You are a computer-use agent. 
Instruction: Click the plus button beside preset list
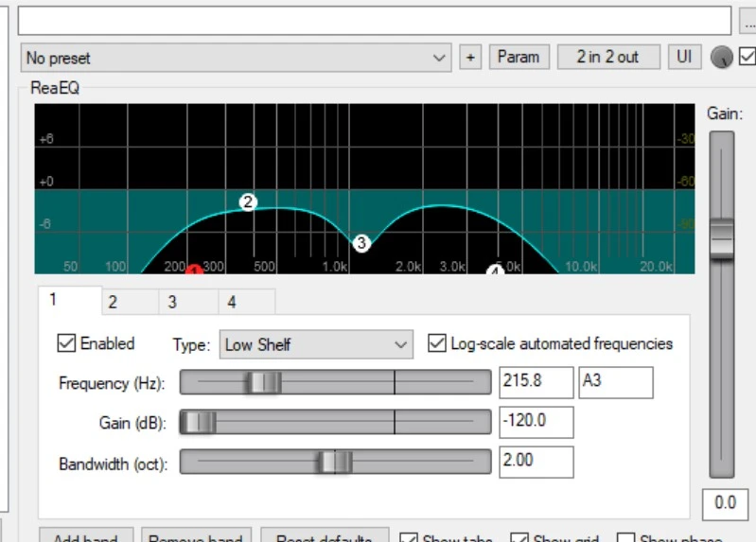(470, 58)
